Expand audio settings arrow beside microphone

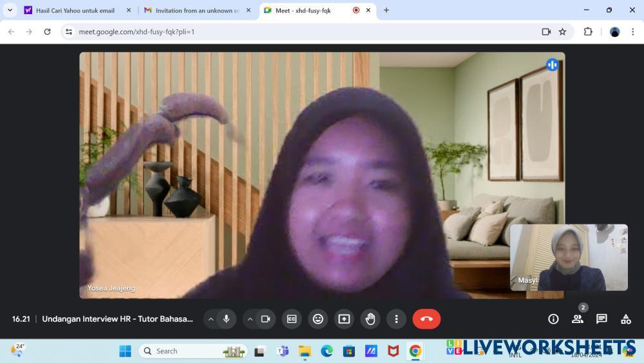(211, 319)
